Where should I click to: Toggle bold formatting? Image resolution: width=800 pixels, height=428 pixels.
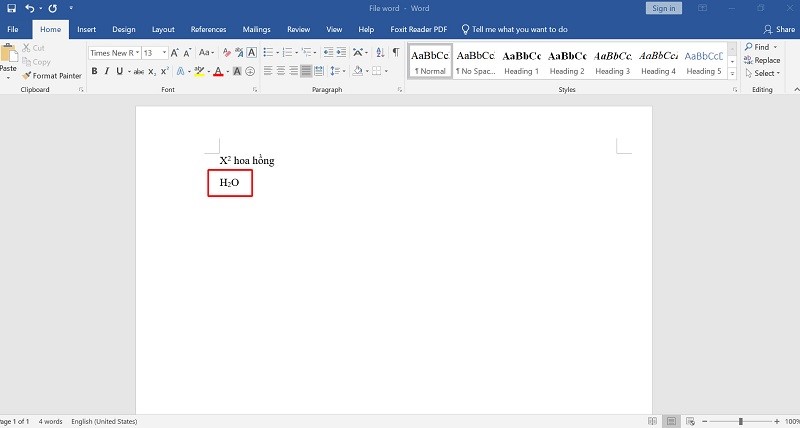coord(94,71)
